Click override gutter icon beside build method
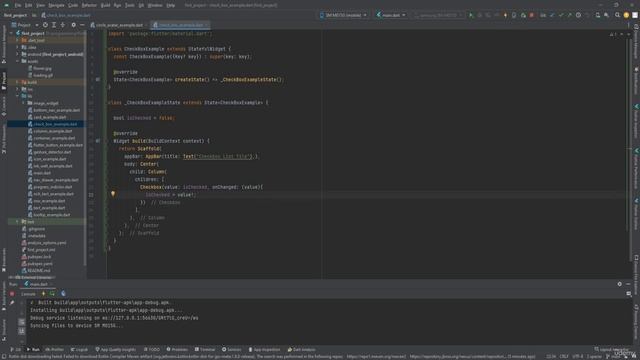 click(98, 141)
